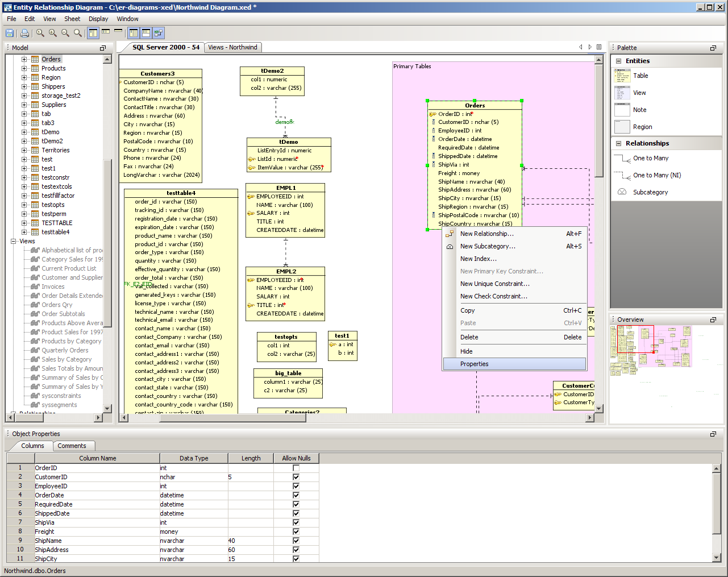
Task: Click the next sheet tab arrow
Action: 590,47
